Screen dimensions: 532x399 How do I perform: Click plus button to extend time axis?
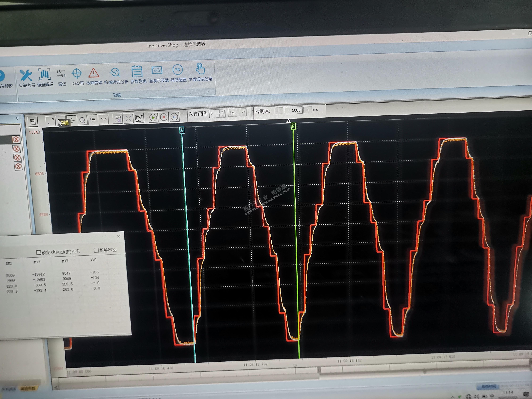click(308, 110)
